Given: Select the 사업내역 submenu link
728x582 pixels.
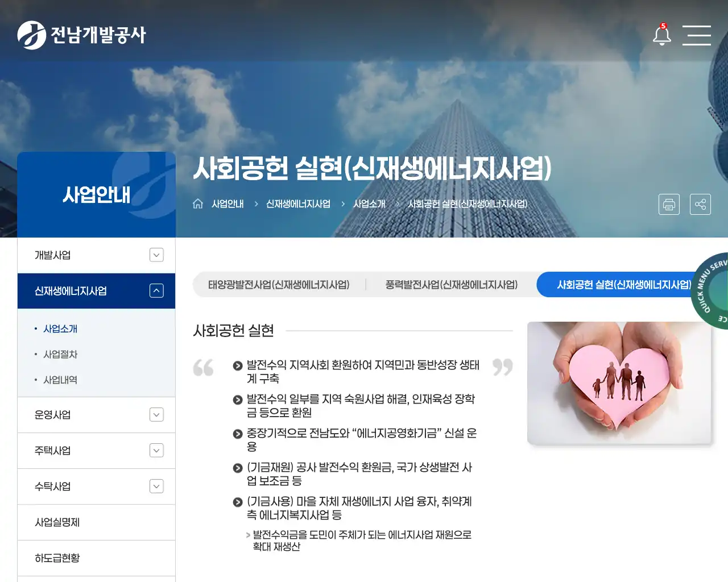Looking at the screenshot, I should (x=60, y=380).
